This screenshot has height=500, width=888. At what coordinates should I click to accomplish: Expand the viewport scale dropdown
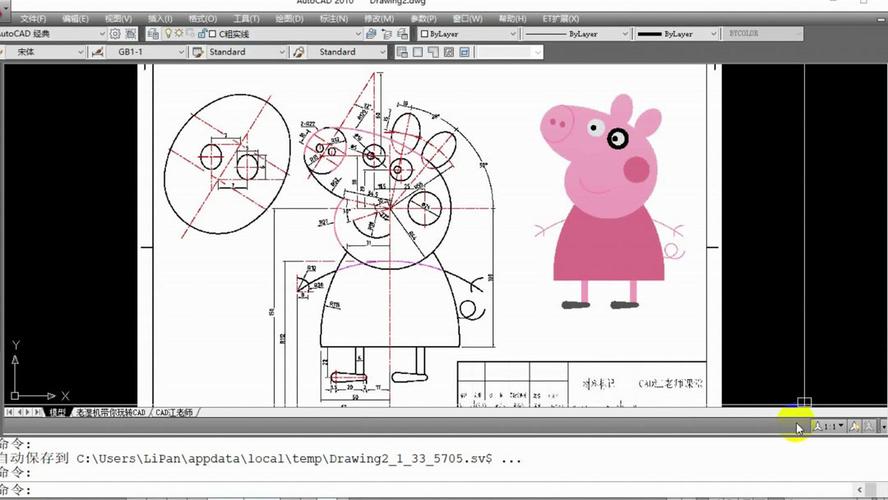[537, 53]
